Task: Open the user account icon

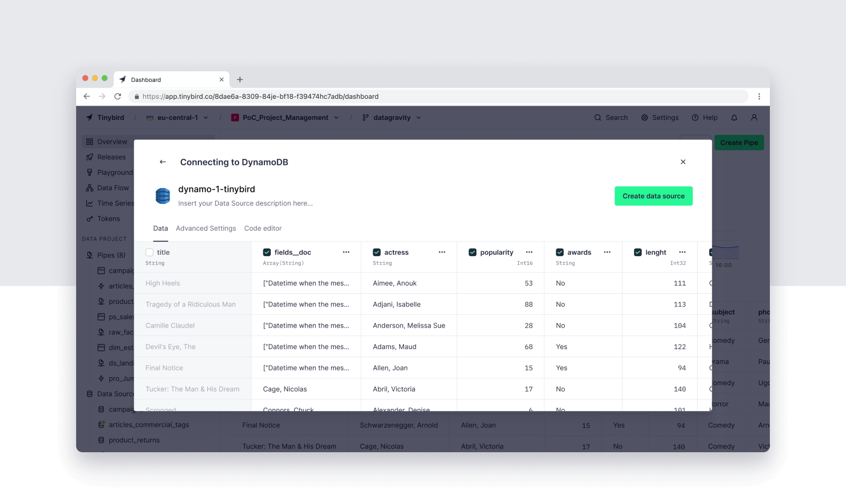Action: (x=755, y=118)
